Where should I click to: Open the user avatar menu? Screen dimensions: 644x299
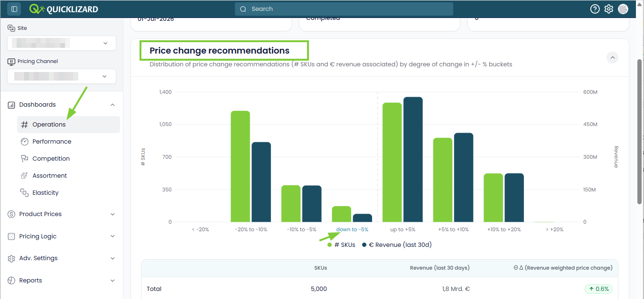[623, 9]
